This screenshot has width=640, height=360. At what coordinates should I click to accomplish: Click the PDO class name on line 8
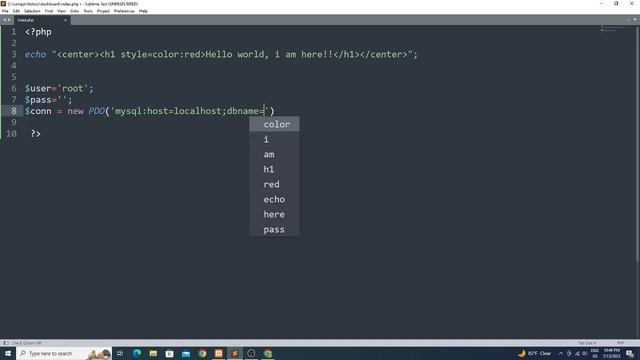coord(97,111)
